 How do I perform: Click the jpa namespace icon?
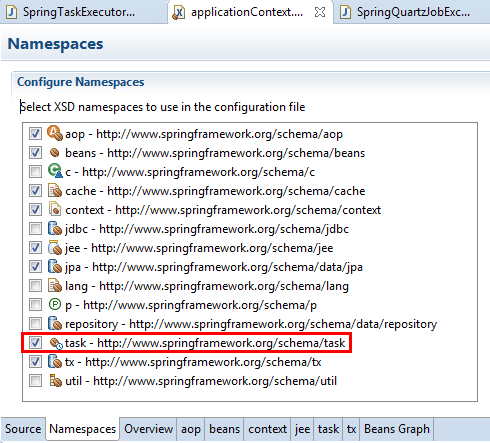(x=55, y=266)
